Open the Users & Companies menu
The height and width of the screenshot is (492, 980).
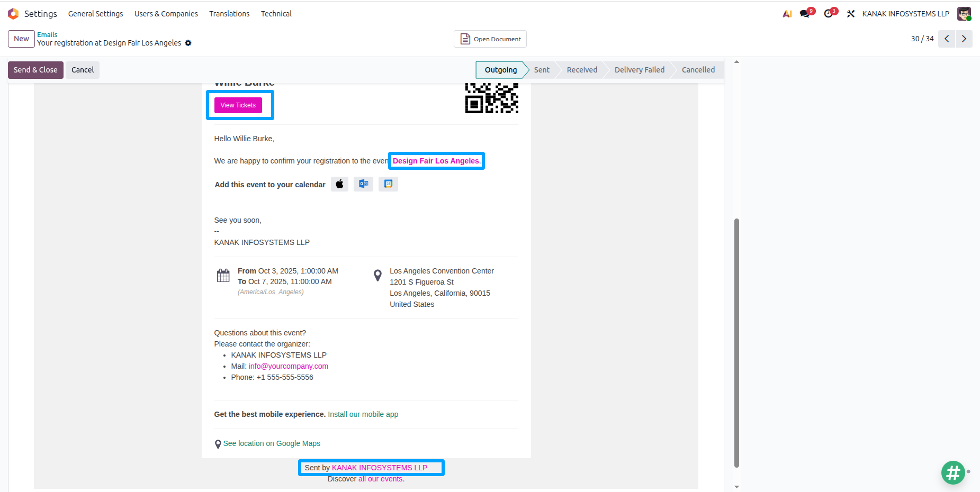[166, 14]
